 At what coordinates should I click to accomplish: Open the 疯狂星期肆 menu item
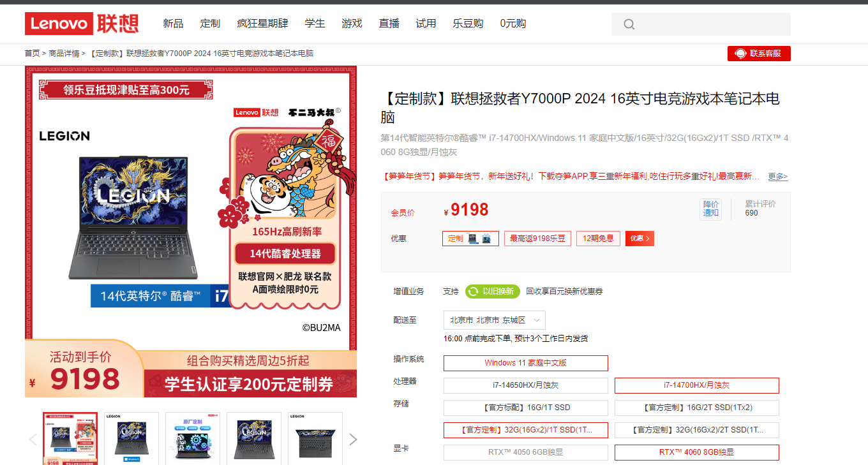(x=262, y=24)
